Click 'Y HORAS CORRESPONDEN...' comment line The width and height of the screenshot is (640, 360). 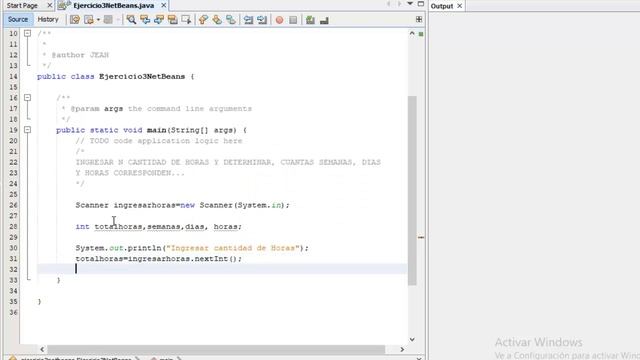click(x=130, y=173)
